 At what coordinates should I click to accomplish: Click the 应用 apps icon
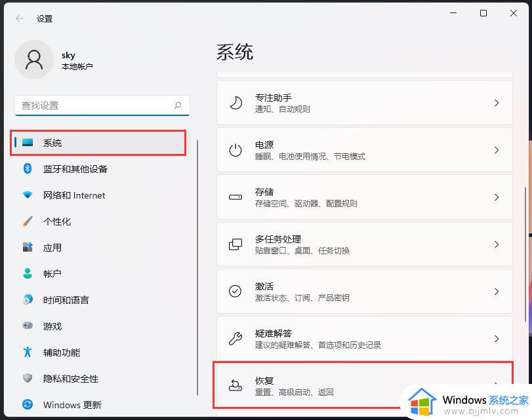(28, 247)
